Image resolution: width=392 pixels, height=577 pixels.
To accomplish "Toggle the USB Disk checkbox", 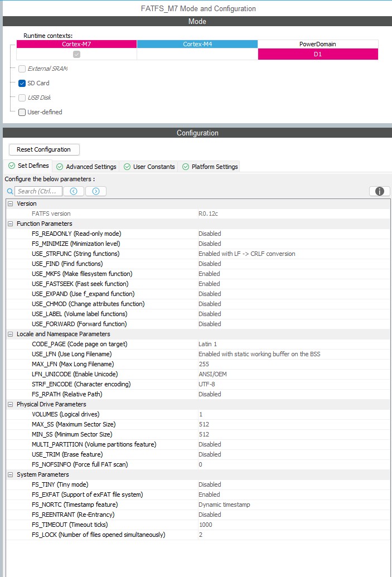I will tap(21, 98).
